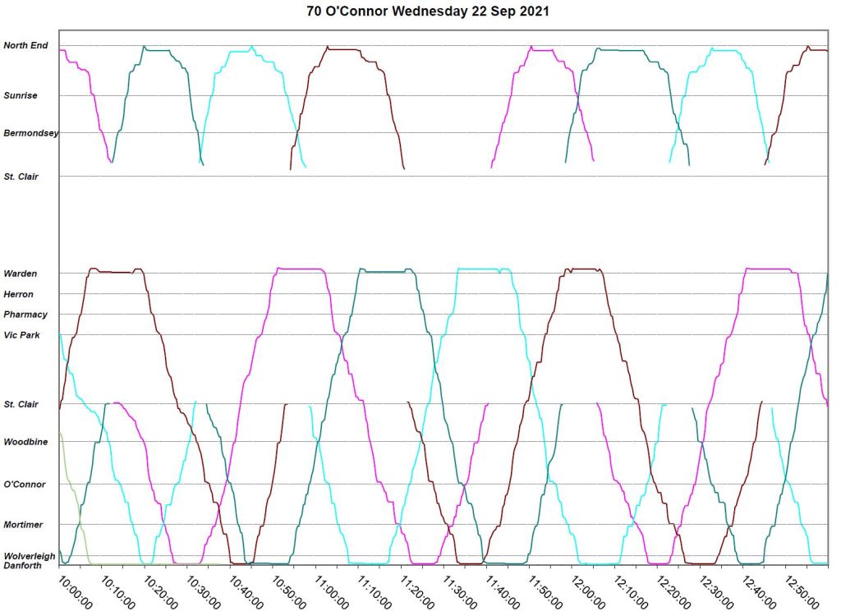Select the 11:00:00 time tick label
Image resolution: width=841 pixels, height=616 pixels.
(330, 592)
